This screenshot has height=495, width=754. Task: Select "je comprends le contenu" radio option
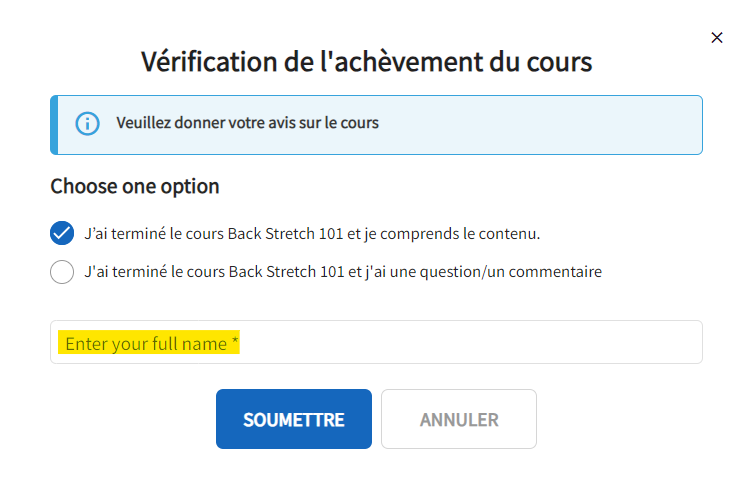(x=62, y=233)
